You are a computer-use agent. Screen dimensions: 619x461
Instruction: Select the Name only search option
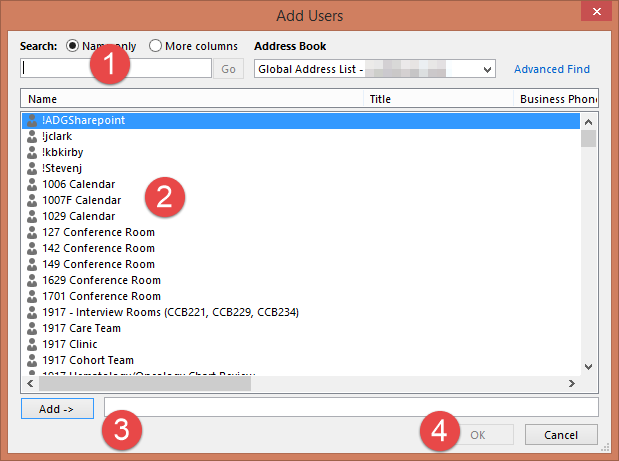click(73, 46)
